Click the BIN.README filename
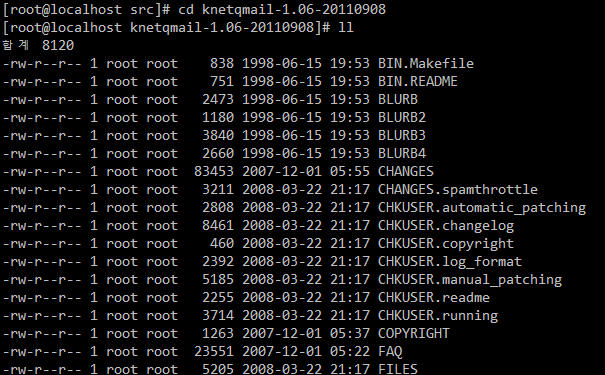The width and height of the screenshot is (605, 375). point(417,81)
